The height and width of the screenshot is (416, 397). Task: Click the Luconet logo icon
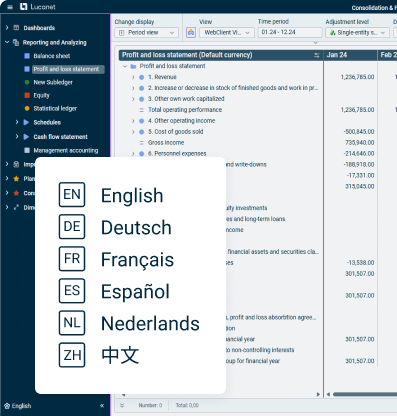coord(23,7)
